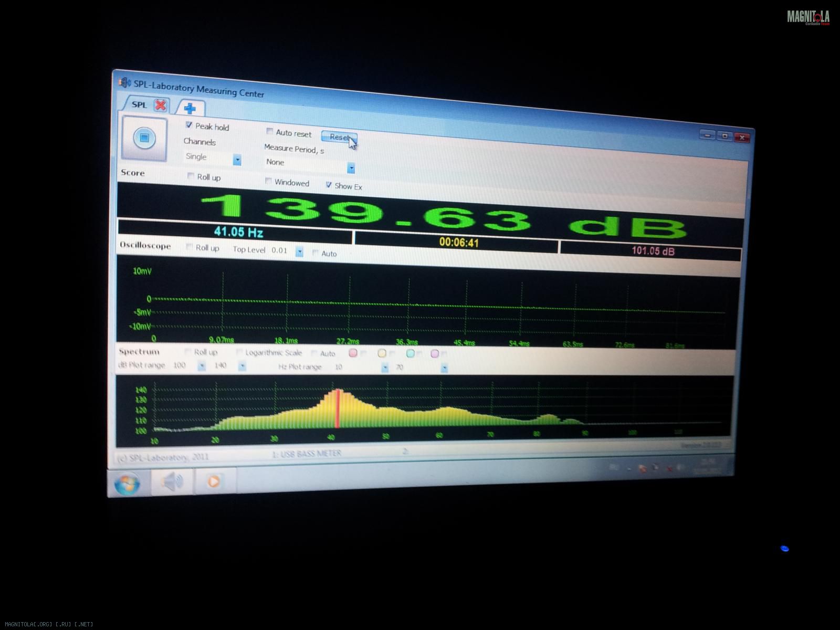The image size is (840, 630).
Task: Click the yellow spectrum color swatch
Action: pyautogui.click(x=382, y=354)
